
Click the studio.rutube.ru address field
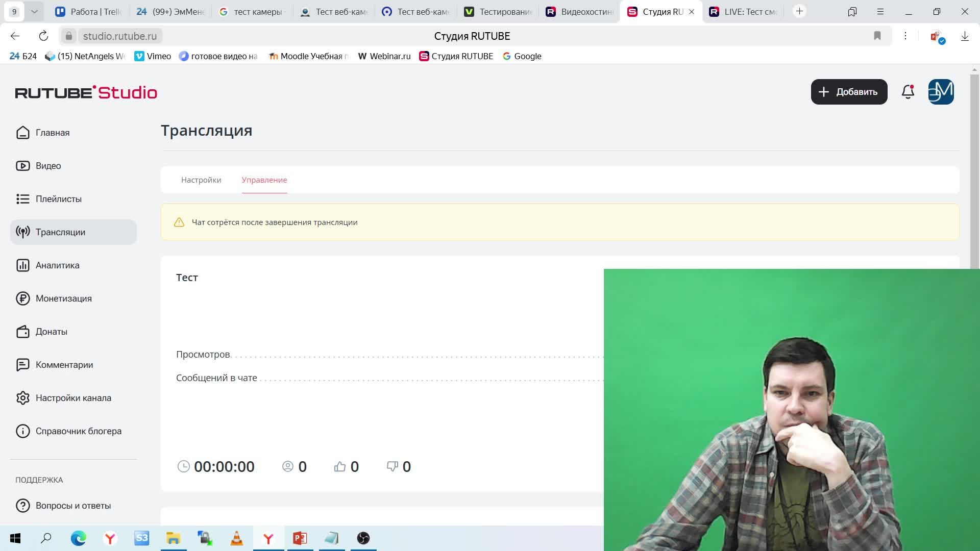click(120, 36)
